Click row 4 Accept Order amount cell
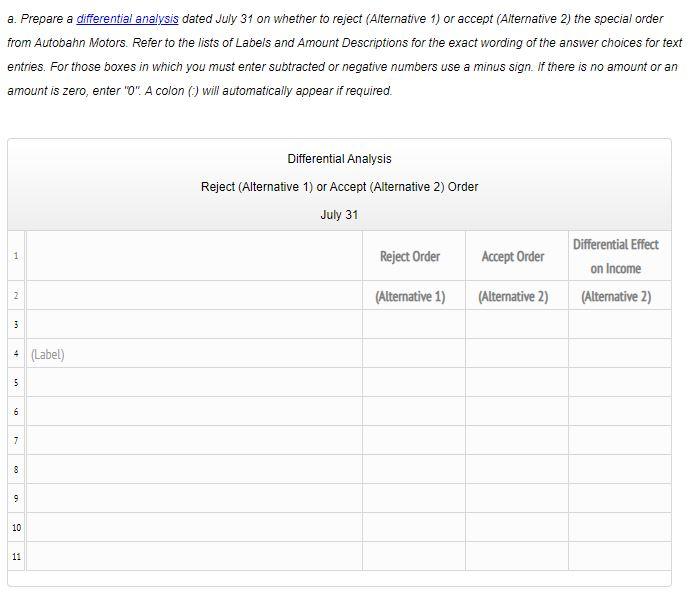Image resolution: width=689 pixels, height=597 pixels. click(517, 354)
